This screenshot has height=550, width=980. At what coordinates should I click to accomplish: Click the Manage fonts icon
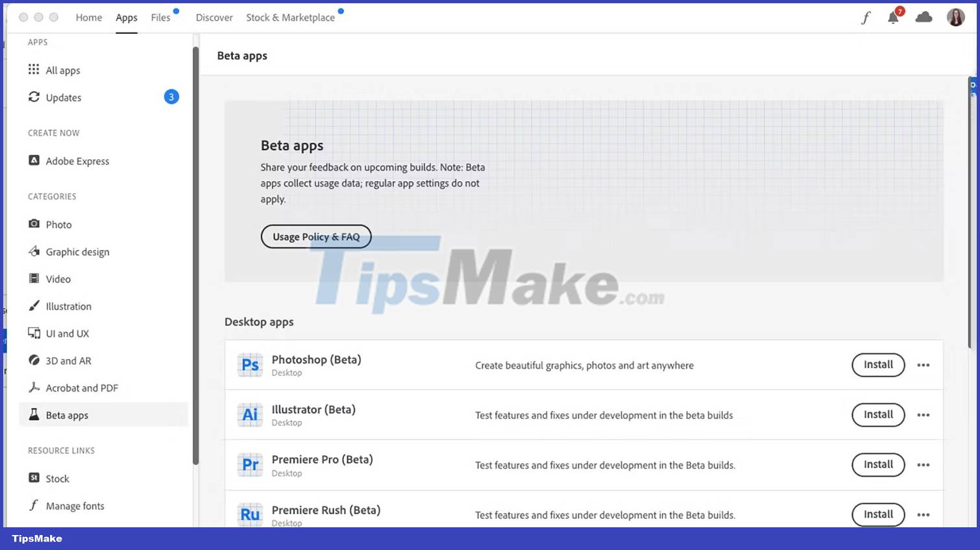(x=33, y=505)
